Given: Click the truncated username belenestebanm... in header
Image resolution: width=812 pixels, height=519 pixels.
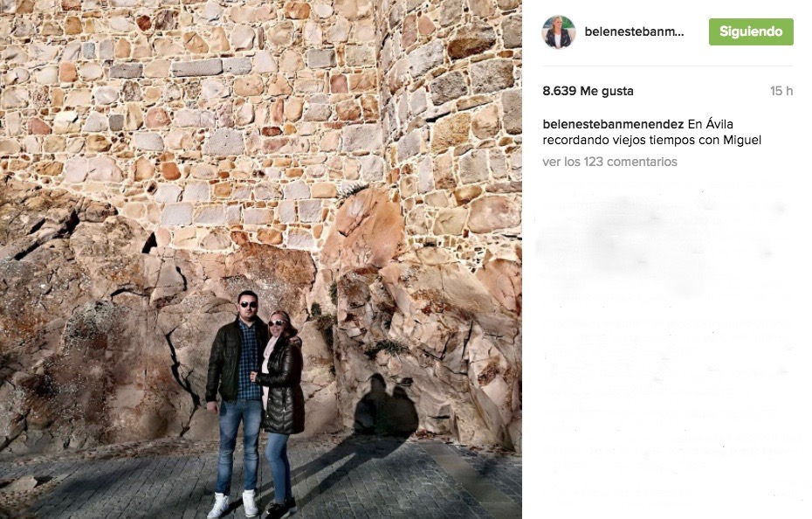Looking at the screenshot, I should pyautogui.click(x=634, y=31).
